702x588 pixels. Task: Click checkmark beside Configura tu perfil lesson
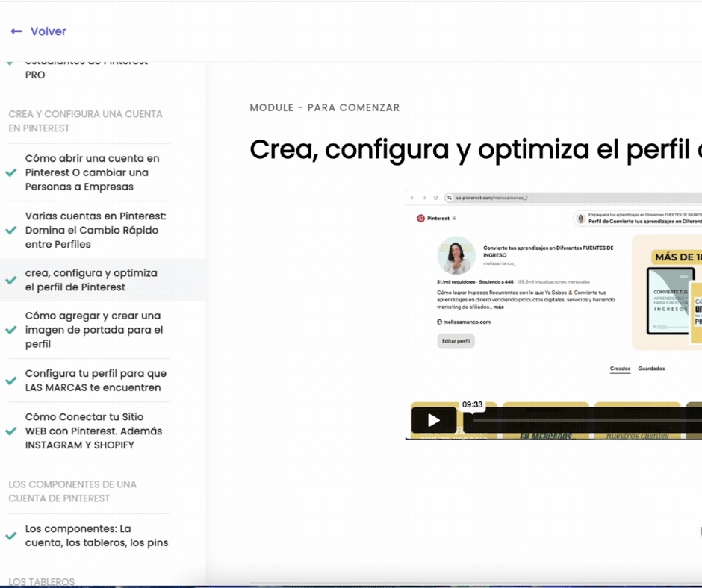11,381
